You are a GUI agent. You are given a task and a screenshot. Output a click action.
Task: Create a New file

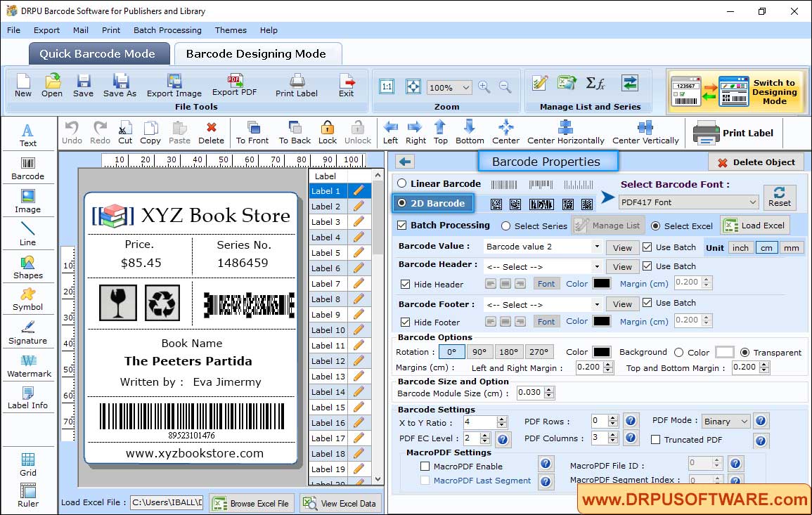[22, 86]
